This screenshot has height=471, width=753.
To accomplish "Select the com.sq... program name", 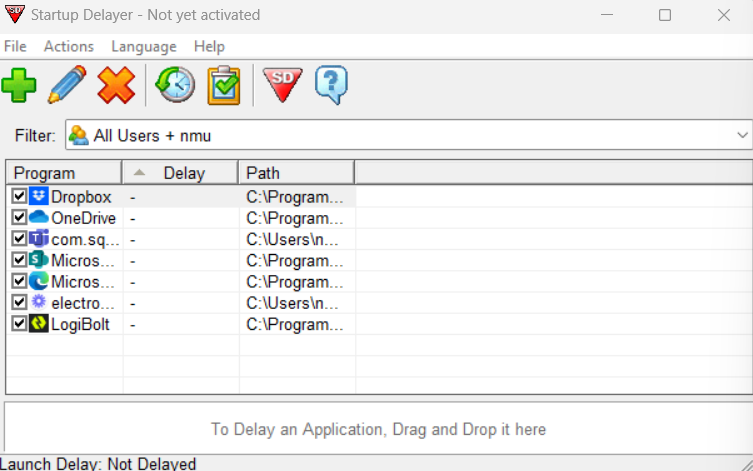I will click(x=85, y=239).
